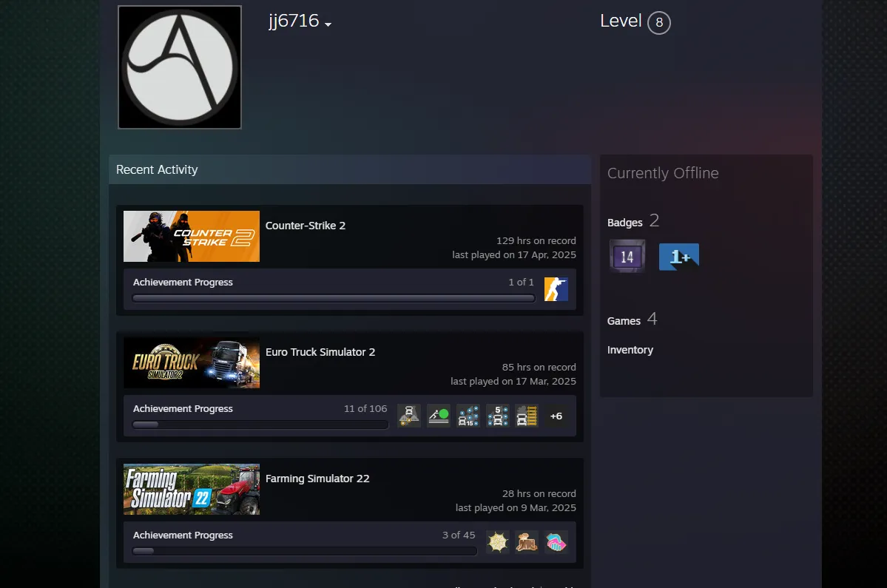
Task: Open the Farming Simulator 22 title link
Action: [x=317, y=479]
